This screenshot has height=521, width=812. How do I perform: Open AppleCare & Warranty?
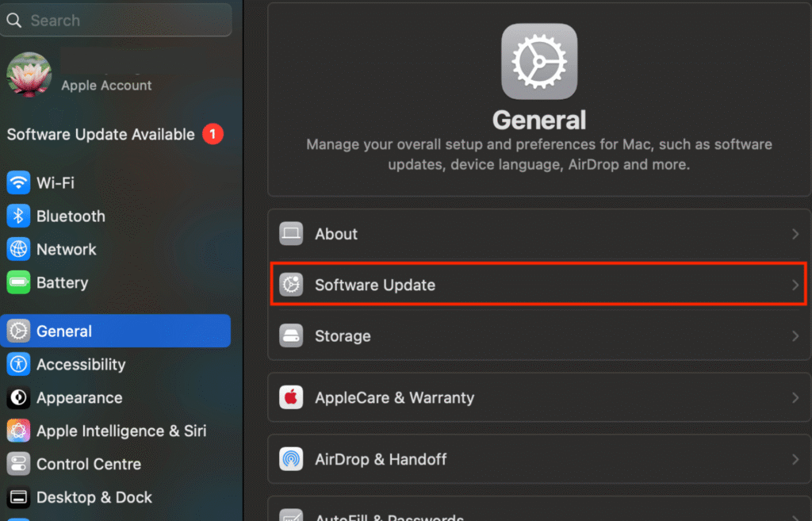click(539, 397)
